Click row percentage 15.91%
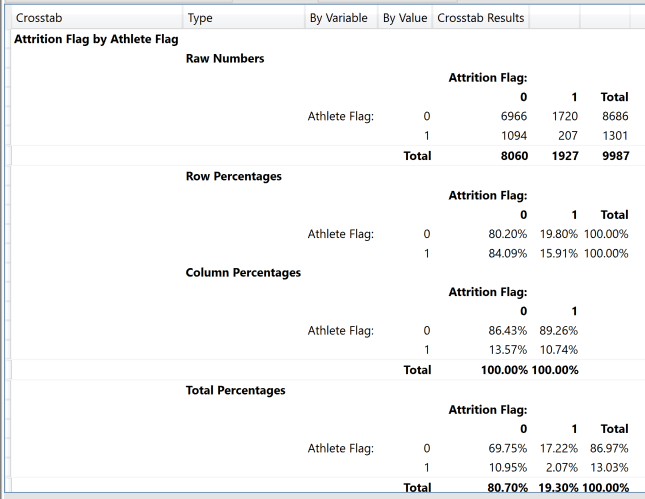Screen dimensions: 645x499 pyautogui.click(x=559, y=253)
